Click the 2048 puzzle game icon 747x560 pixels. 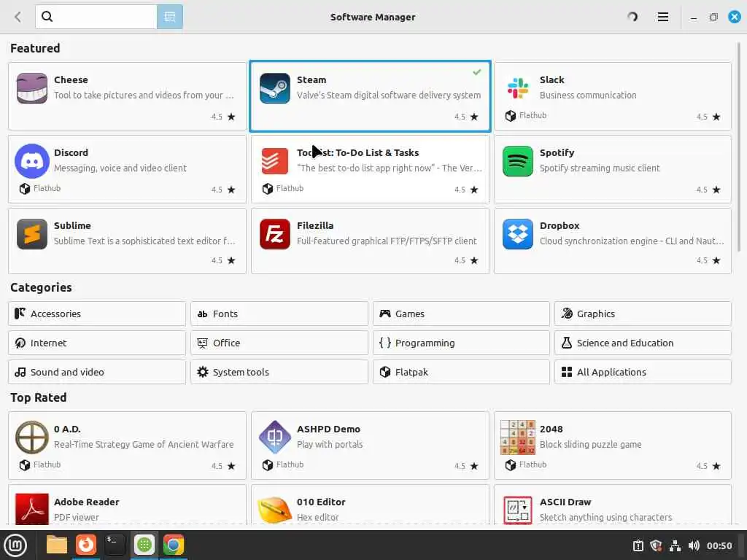[x=517, y=437]
